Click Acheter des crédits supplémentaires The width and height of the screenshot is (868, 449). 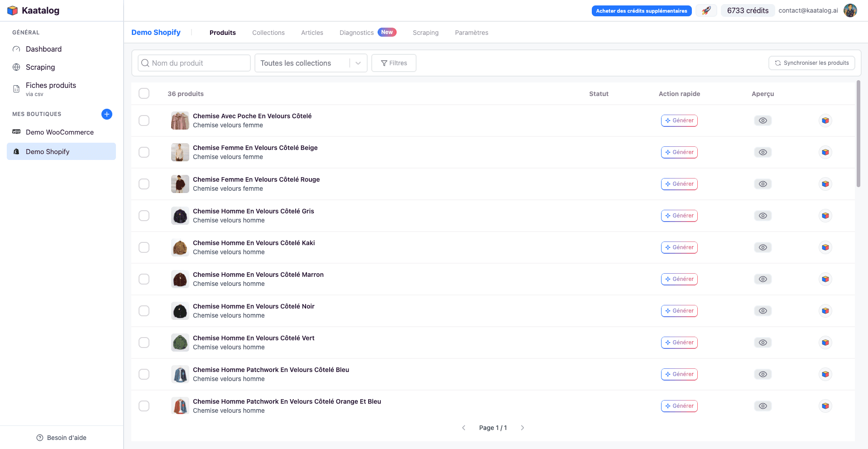[x=641, y=10]
